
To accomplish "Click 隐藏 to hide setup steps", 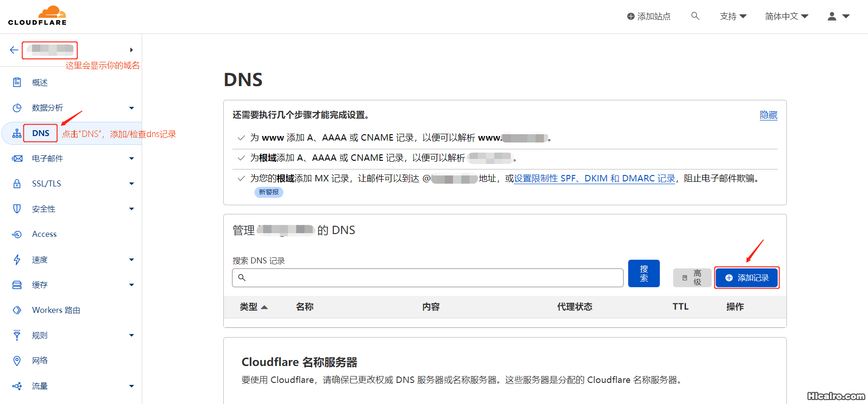I will click(768, 115).
